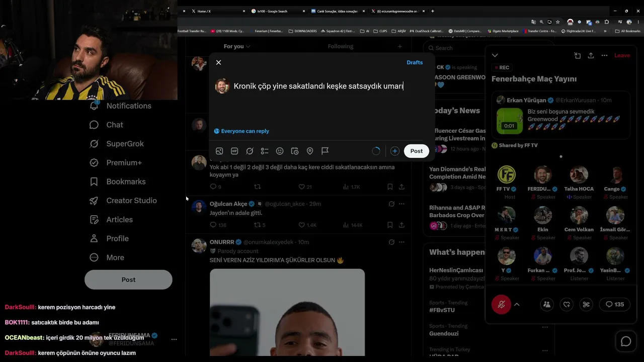
Task: Open more options on ONURRR's post
Action: click(401, 242)
